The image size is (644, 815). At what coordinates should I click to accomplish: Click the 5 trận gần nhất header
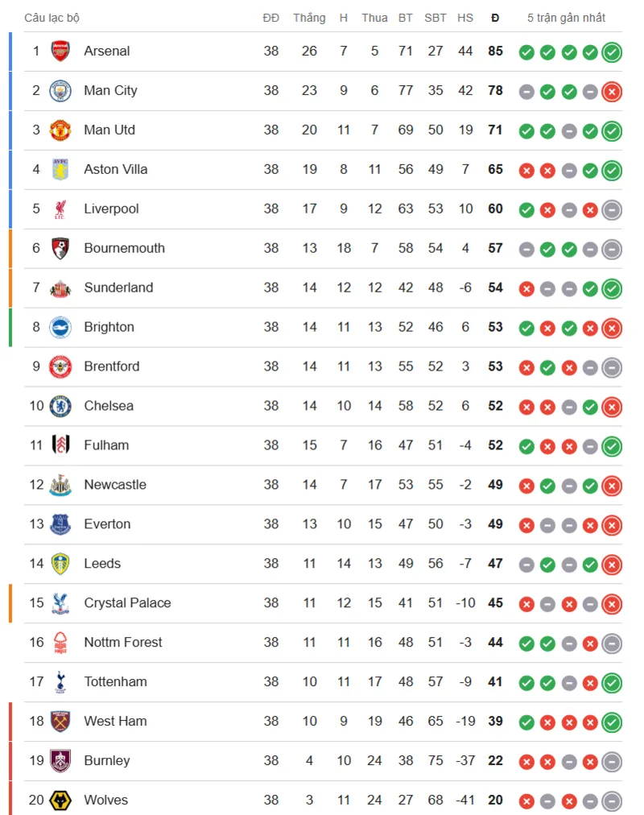coord(567,18)
